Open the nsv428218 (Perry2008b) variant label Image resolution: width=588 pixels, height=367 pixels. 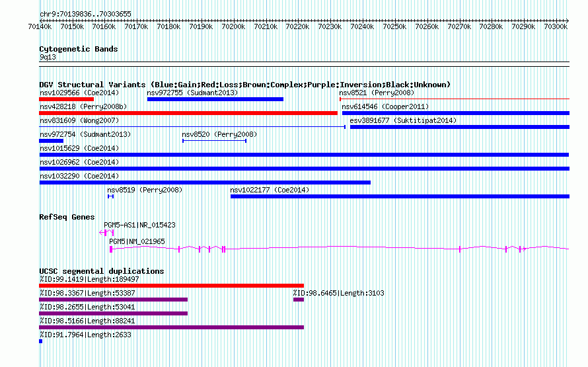[83, 106]
